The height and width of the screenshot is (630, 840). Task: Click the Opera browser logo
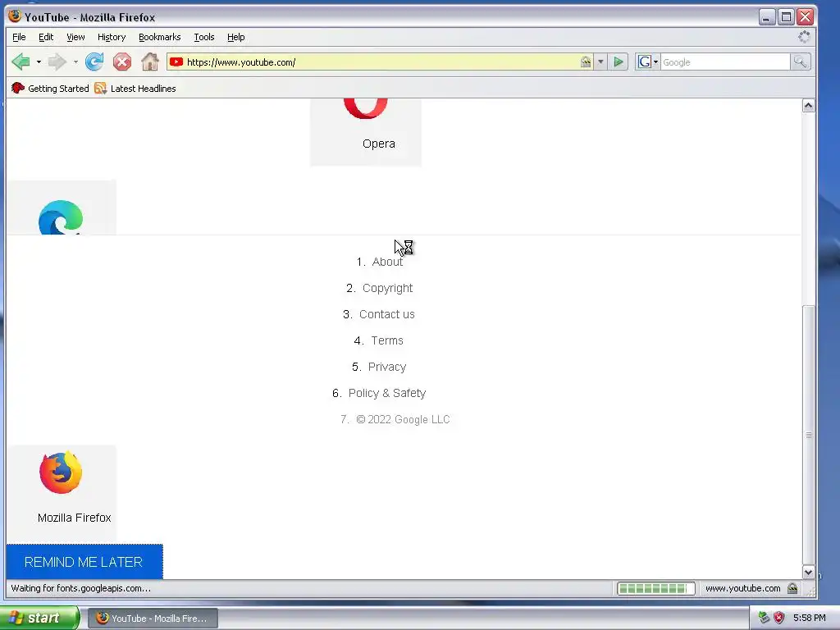[365, 108]
